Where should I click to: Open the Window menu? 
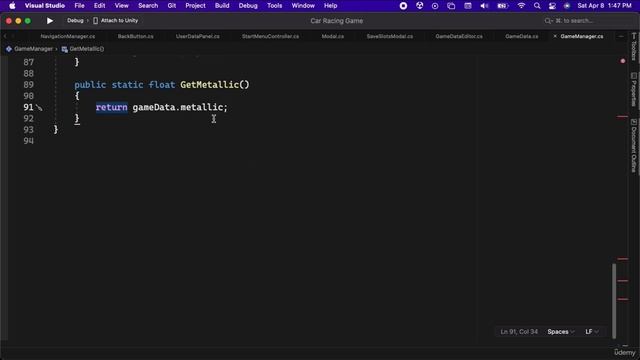point(303,6)
